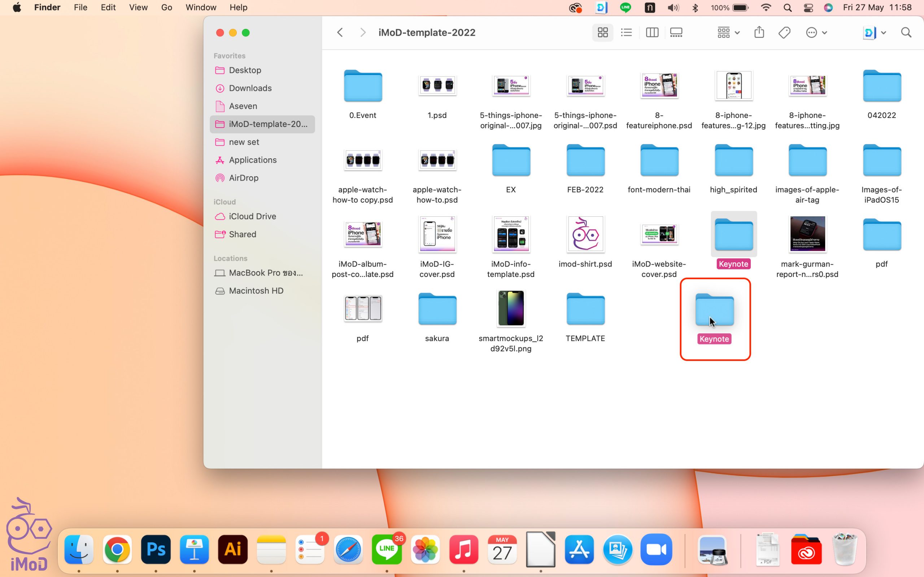Select icon grid view mode
The height and width of the screenshot is (577, 924).
point(602,32)
